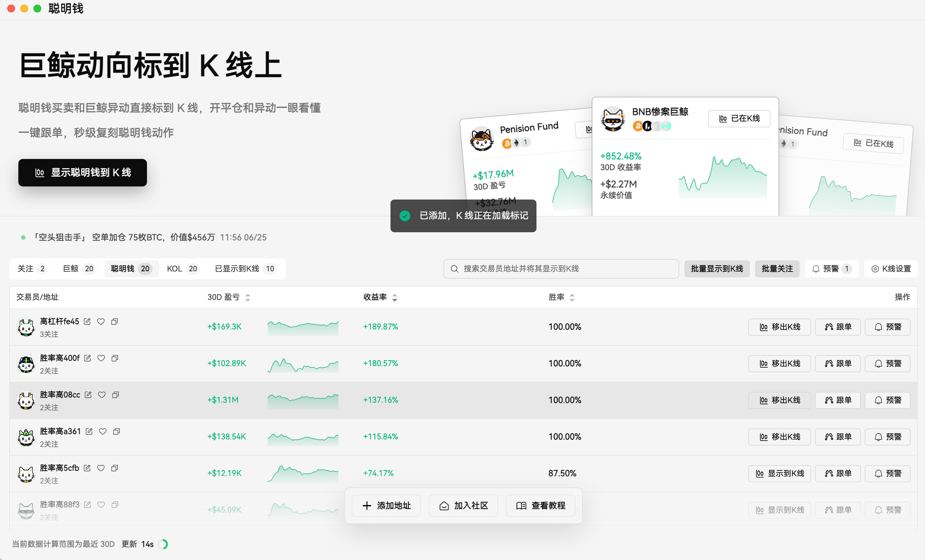Click 添加地址 plus button
Image resolution: width=925 pixels, height=560 pixels.
pos(386,506)
